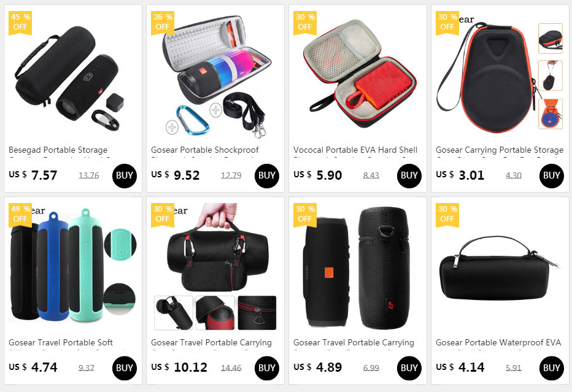The height and width of the screenshot is (392, 572).
Task: Click BUY button for US $5.90 item
Action: 409,176
